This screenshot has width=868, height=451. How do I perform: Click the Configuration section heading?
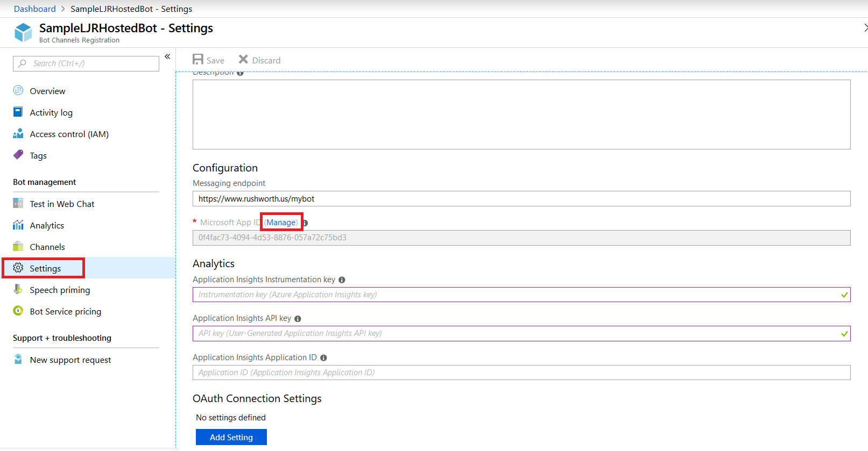[x=225, y=168]
